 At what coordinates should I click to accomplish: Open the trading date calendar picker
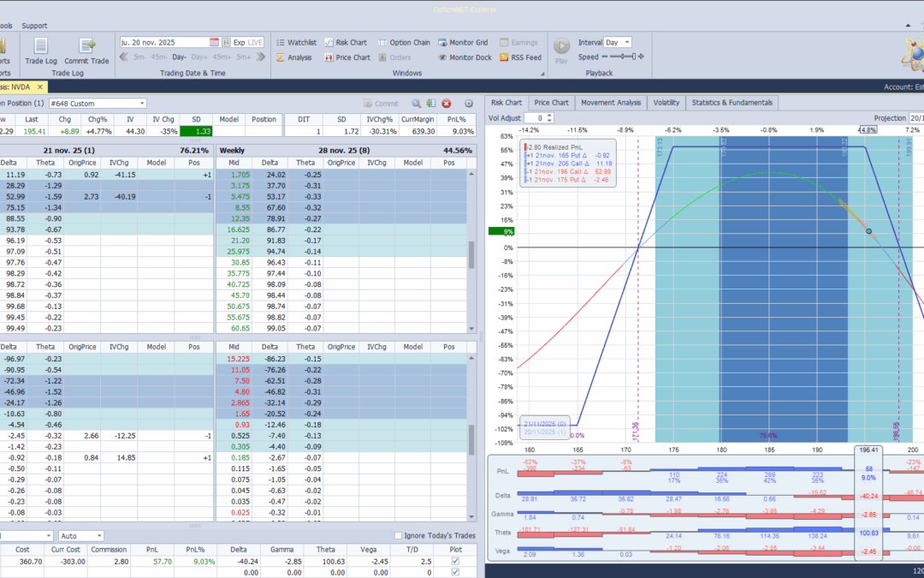[214, 43]
